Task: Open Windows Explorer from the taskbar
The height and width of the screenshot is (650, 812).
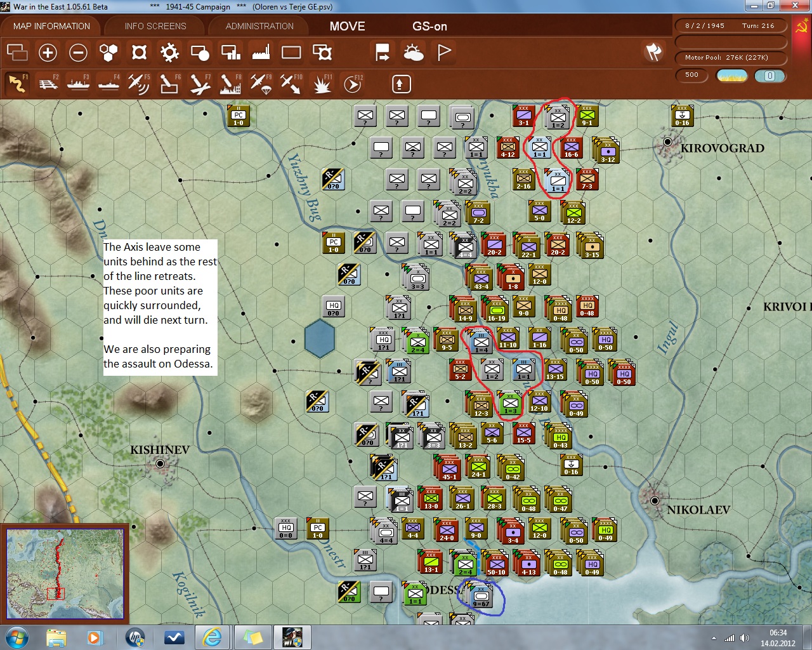Action: click(x=56, y=637)
